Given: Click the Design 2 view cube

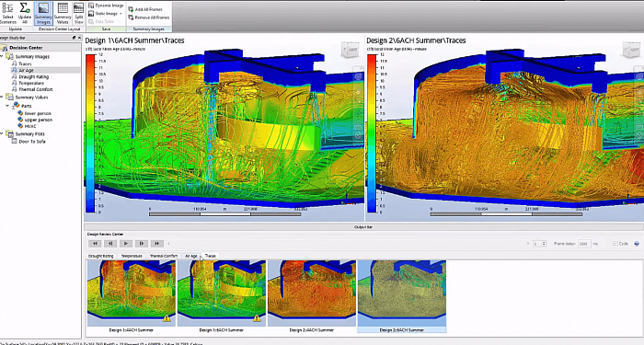Looking at the screenshot, I should click(632, 50).
